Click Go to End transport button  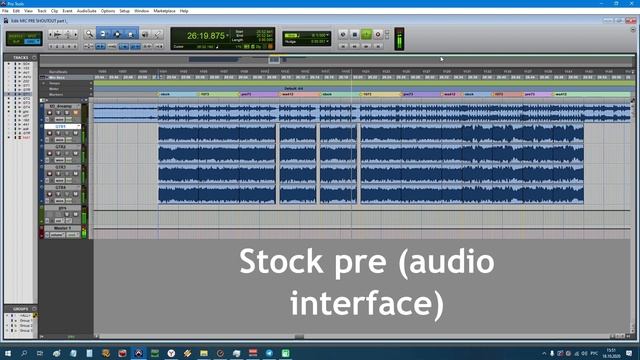378,46
